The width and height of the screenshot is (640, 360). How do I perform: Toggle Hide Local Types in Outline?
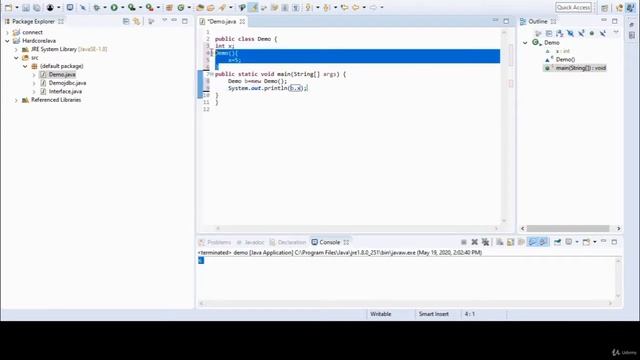coord(602,33)
